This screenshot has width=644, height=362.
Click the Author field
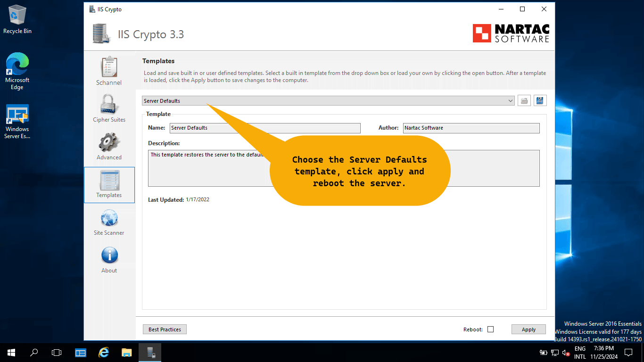[471, 128]
